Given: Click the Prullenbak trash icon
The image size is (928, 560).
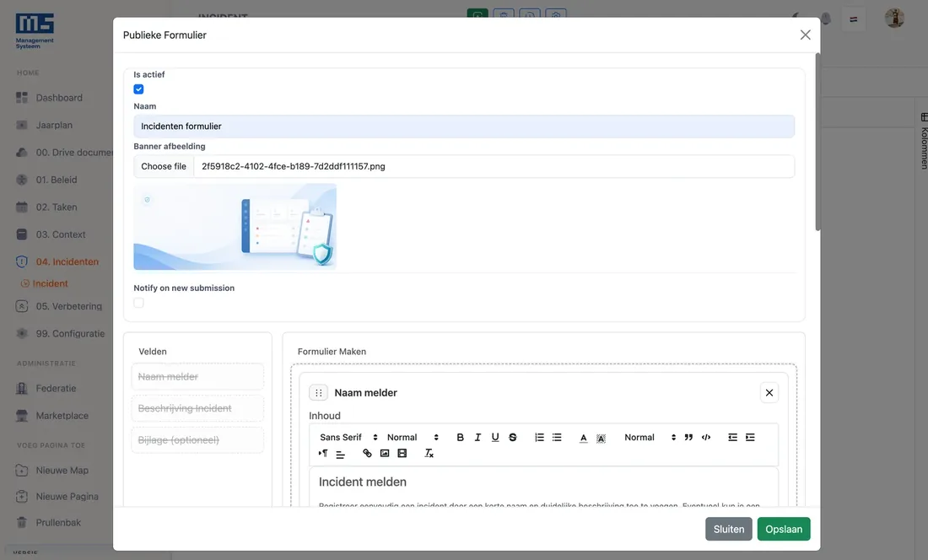Looking at the screenshot, I should coord(22,523).
